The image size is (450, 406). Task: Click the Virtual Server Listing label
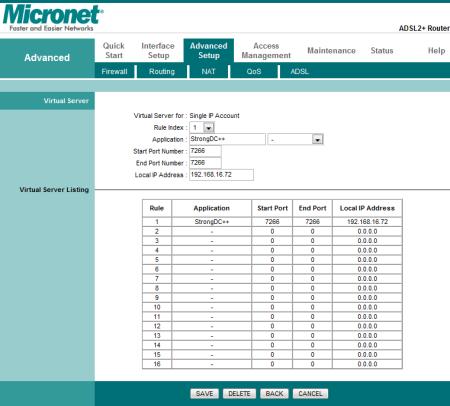54,190
